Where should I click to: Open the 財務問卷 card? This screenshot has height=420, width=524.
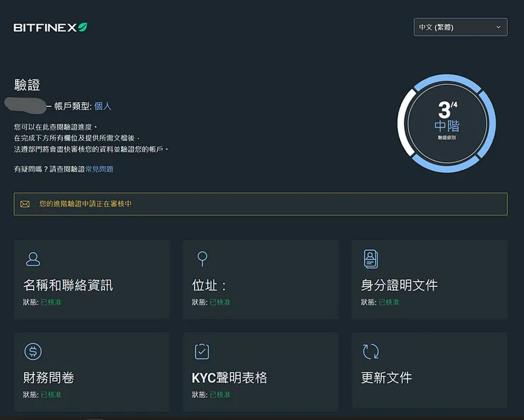tap(92, 372)
